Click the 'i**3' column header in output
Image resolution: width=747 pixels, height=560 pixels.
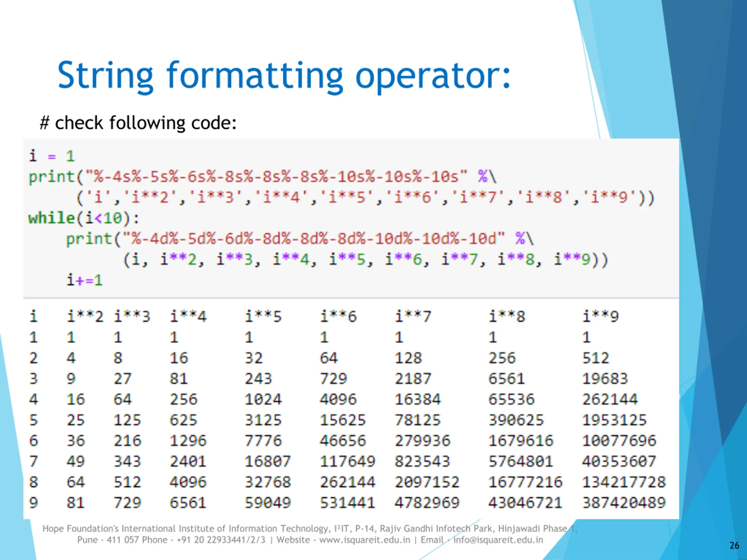coord(132,317)
